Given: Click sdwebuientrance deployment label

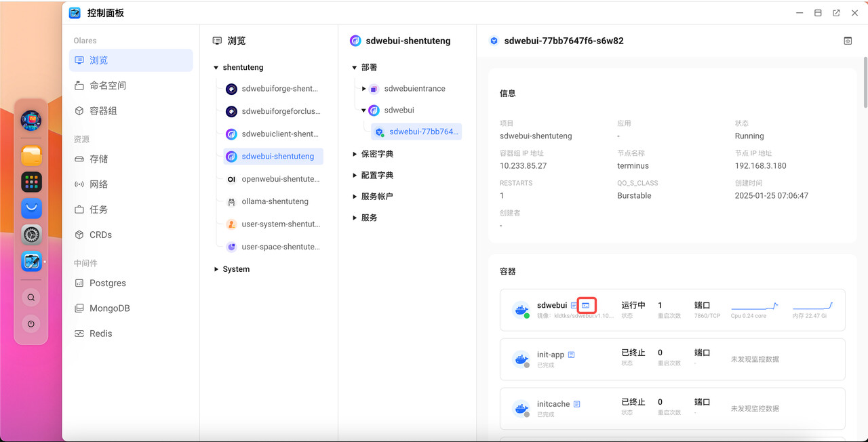Looking at the screenshot, I should (x=415, y=89).
